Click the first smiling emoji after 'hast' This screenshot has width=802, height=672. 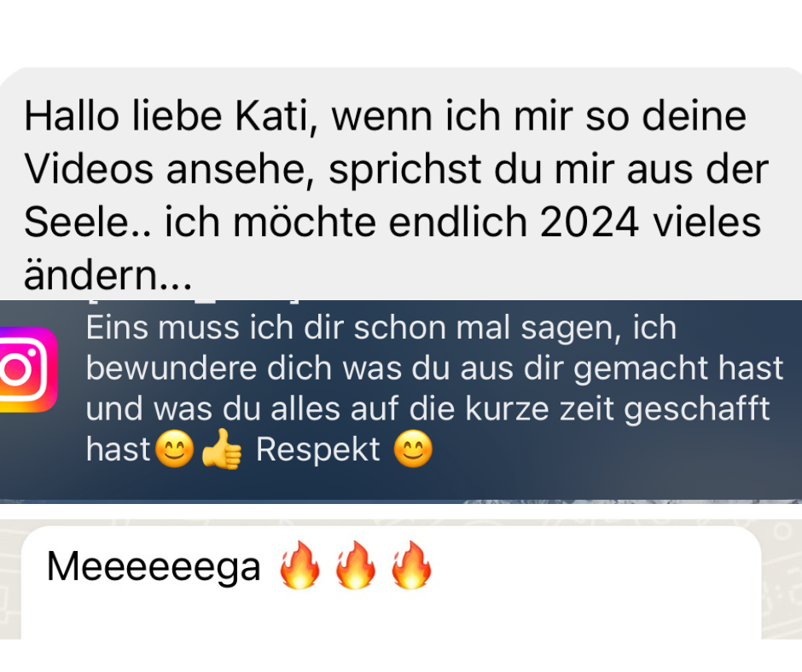174,449
